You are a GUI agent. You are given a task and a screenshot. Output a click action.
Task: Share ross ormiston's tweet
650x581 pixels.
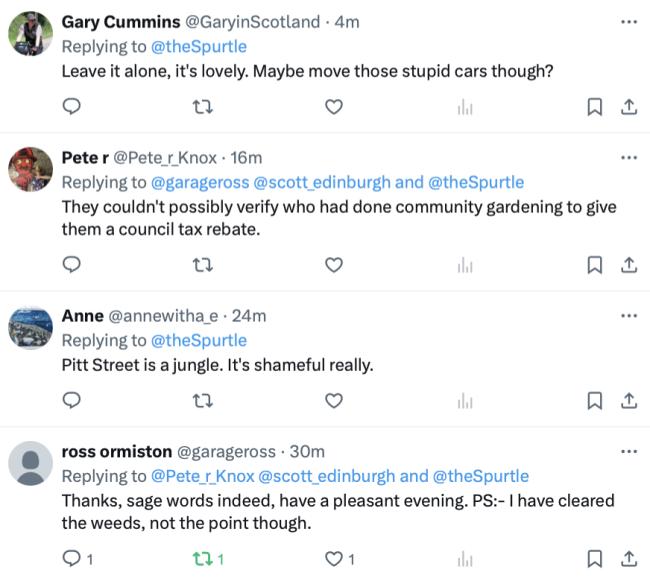tap(629, 558)
